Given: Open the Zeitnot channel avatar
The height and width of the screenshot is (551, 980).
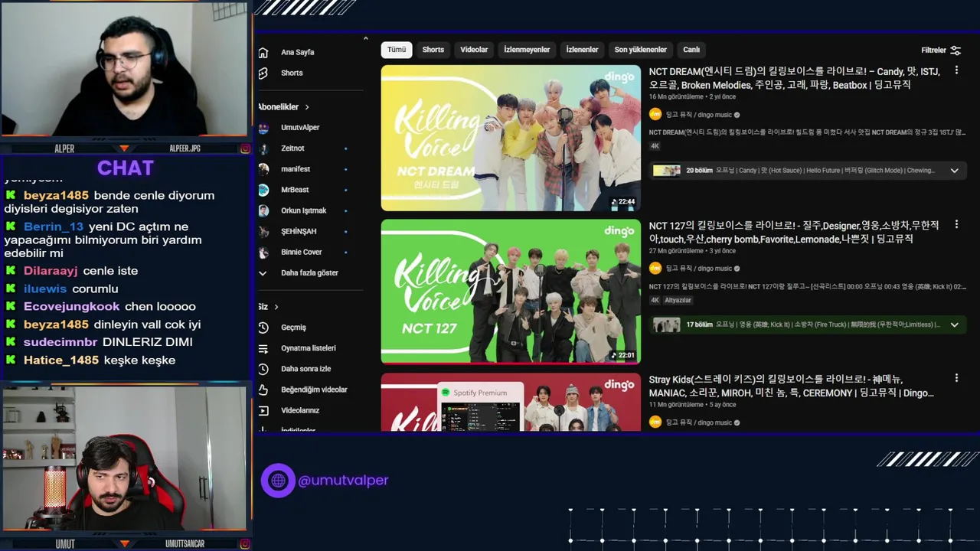Looking at the screenshot, I should tap(263, 148).
